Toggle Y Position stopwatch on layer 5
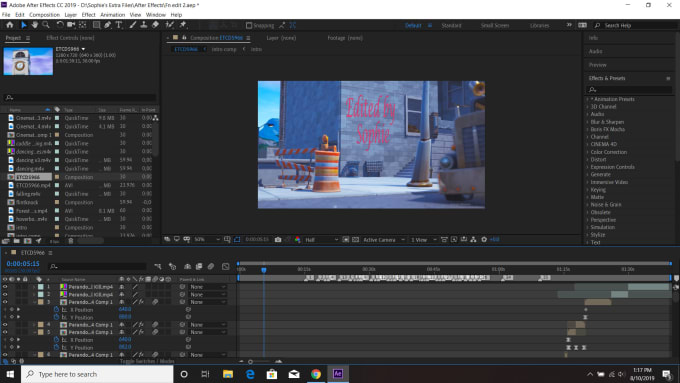 point(56,347)
